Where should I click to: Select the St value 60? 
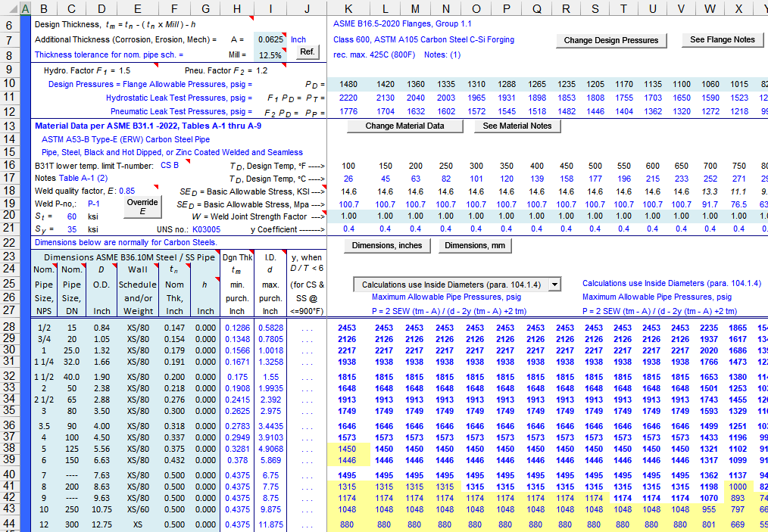pyautogui.click(x=72, y=216)
